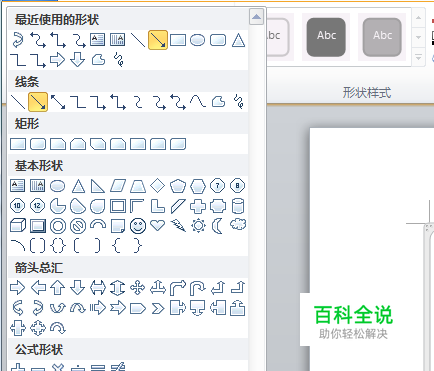Insert the four-way quad arrow shape
This screenshot has height=371, width=434.
coord(138,287)
